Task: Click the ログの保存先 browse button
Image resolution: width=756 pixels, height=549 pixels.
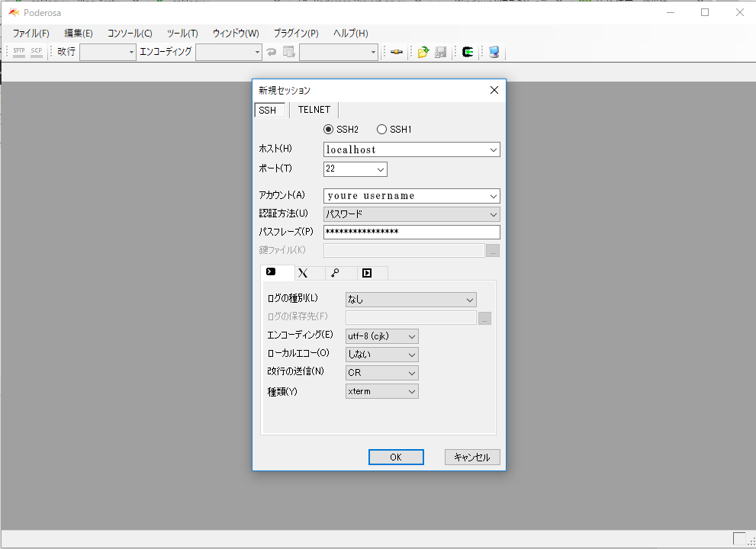Action: tap(484, 318)
